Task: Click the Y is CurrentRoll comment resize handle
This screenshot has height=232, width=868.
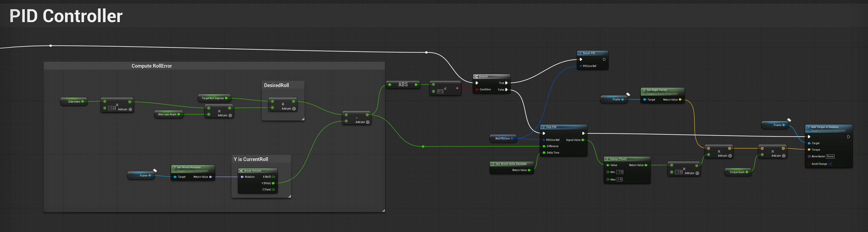Action: pyautogui.click(x=290, y=196)
